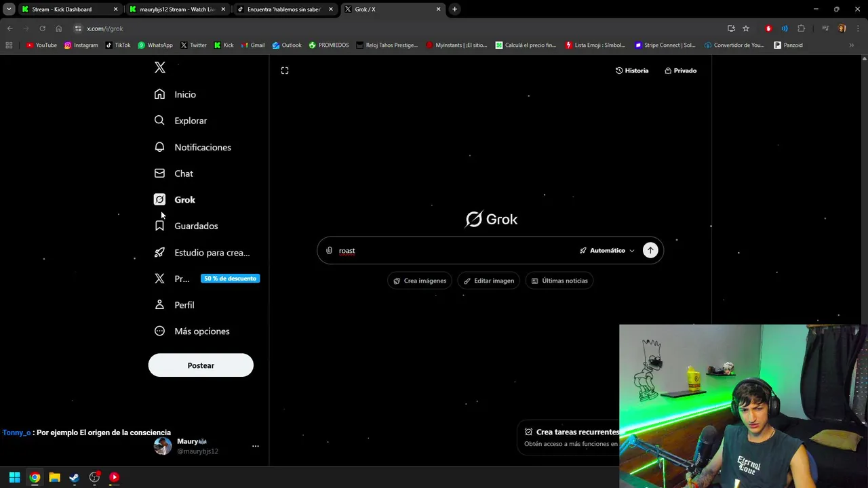Screen dimensions: 868x488
Task: Send the prompt with the arrow button
Action: 650,251
